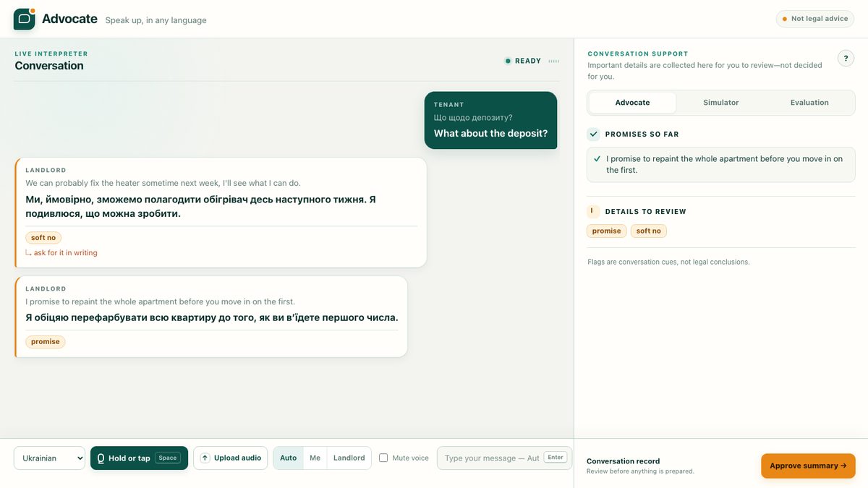This screenshot has width=868, height=488.
Task: Click the Upload audio button
Action: pyautogui.click(x=230, y=458)
